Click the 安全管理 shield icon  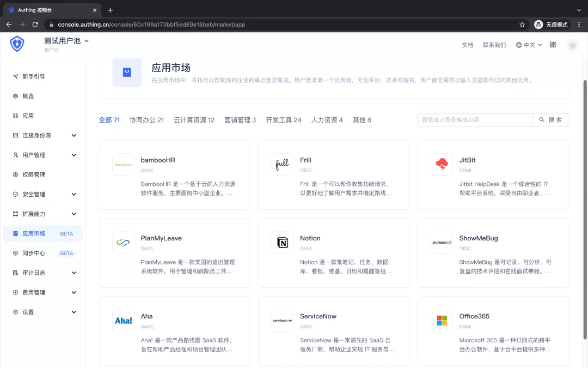click(15, 194)
